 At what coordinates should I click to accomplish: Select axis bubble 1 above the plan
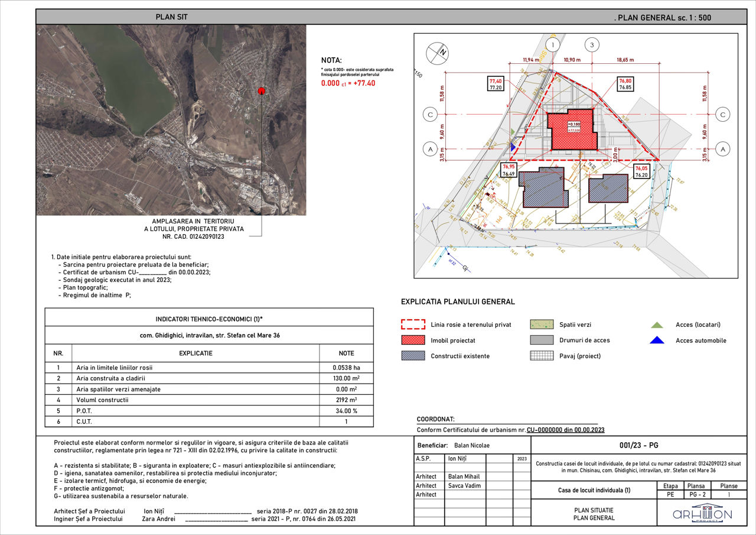click(552, 45)
